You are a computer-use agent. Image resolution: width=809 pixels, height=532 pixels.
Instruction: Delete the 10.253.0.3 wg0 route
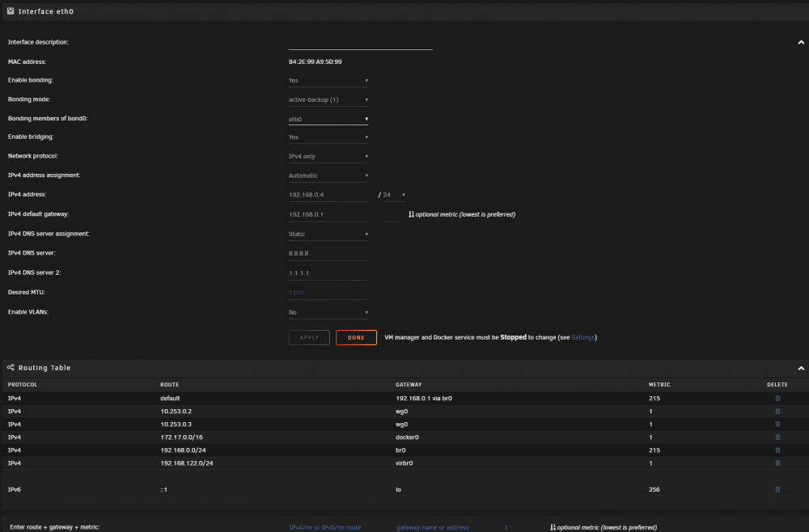pos(777,424)
